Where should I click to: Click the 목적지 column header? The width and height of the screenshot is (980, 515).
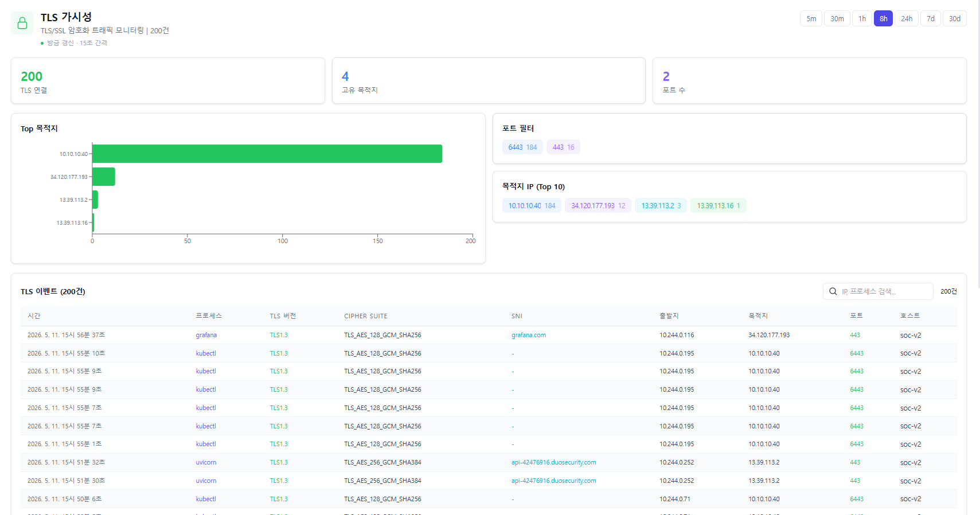click(758, 316)
